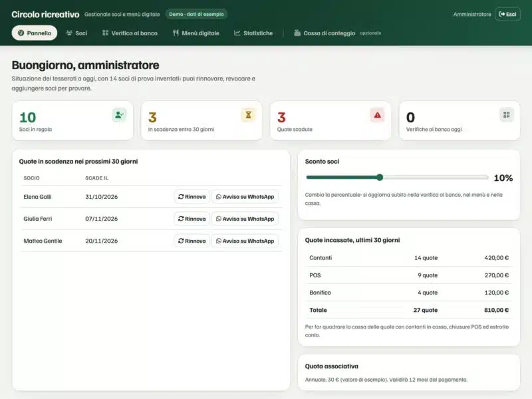Click the SOCIO column header
Viewport: 532px width, 399px height.
[x=31, y=178]
